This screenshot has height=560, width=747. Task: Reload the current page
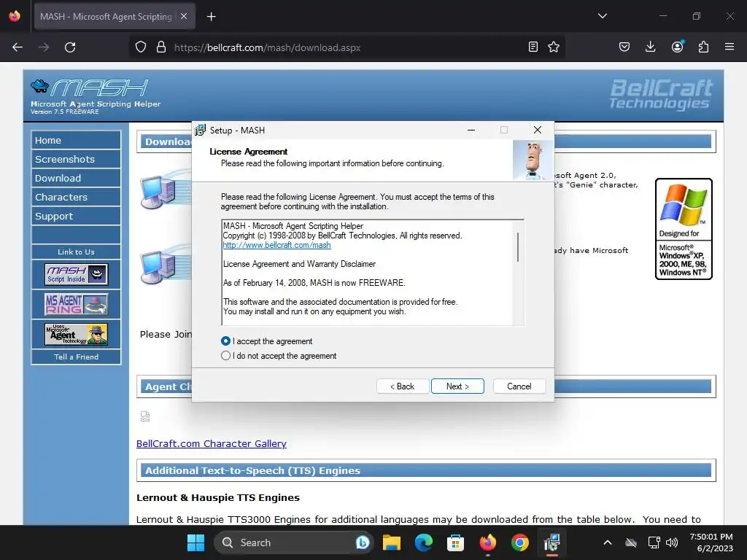tap(70, 47)
